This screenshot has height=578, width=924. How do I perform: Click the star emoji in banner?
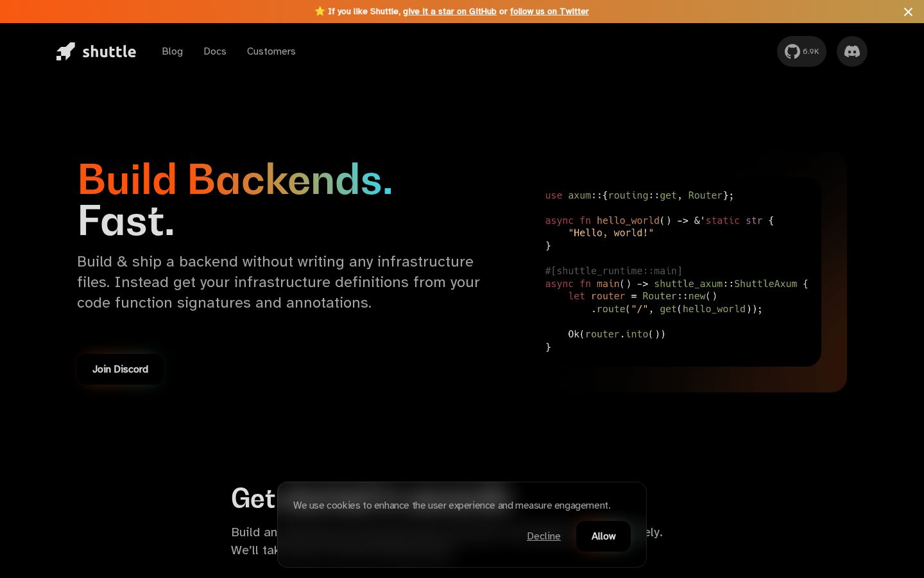(320, 12)
